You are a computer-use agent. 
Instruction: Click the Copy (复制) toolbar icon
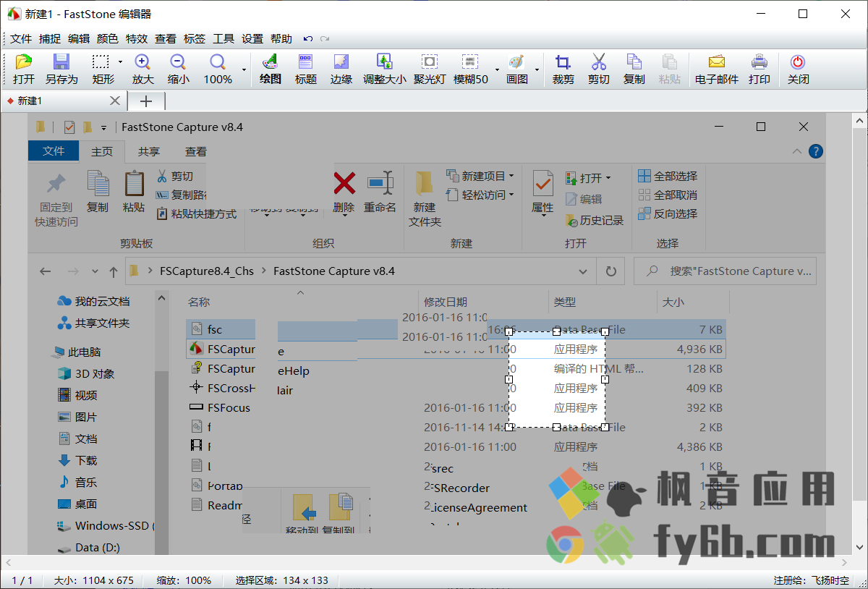(x=634, y=69)
